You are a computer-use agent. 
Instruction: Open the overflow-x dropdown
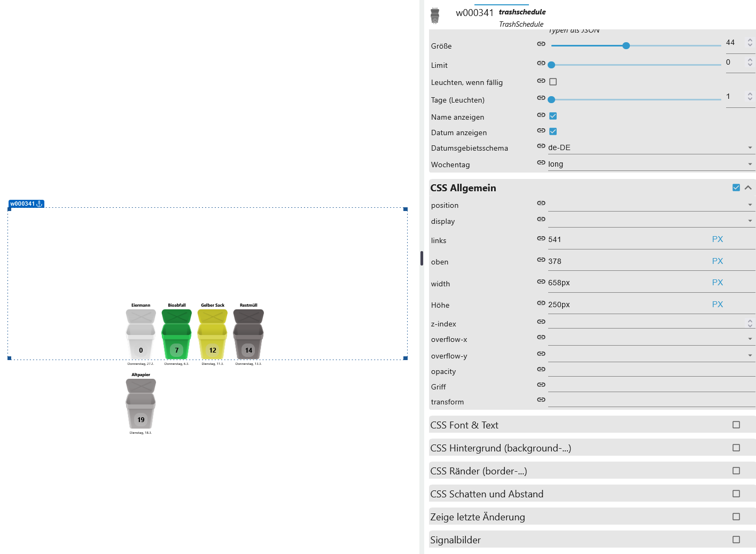click(651, 339)
